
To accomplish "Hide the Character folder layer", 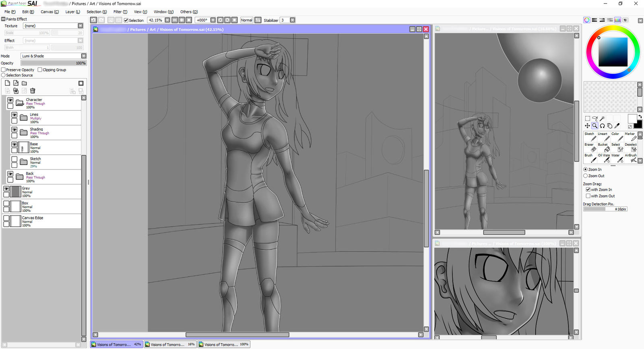I will [x=10, y=100].
